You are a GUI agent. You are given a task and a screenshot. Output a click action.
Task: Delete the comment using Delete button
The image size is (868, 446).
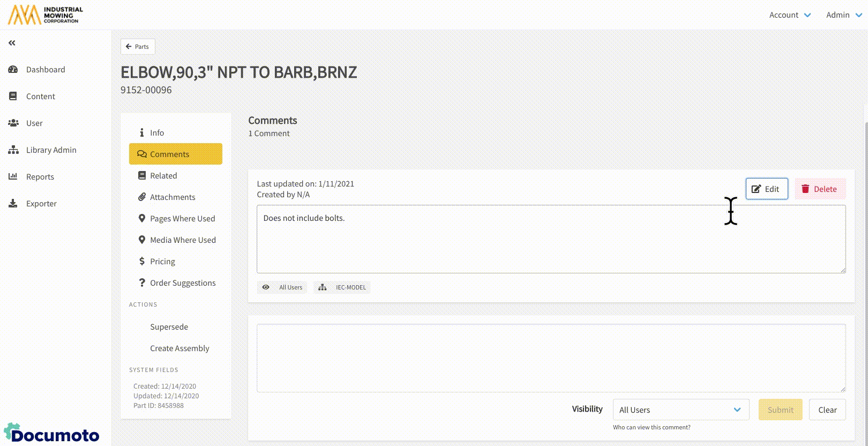(x=819, y=189)
